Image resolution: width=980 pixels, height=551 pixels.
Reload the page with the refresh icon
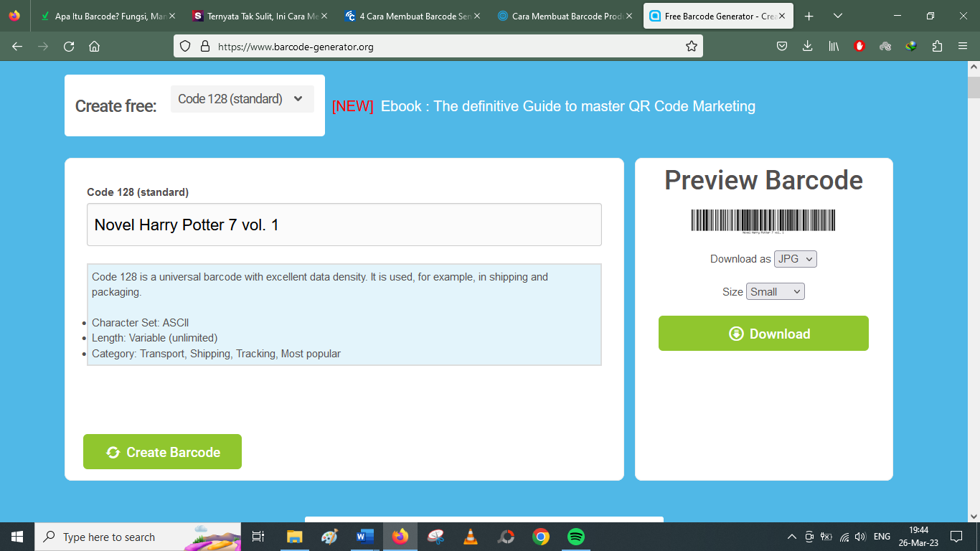tap(69, 46)
